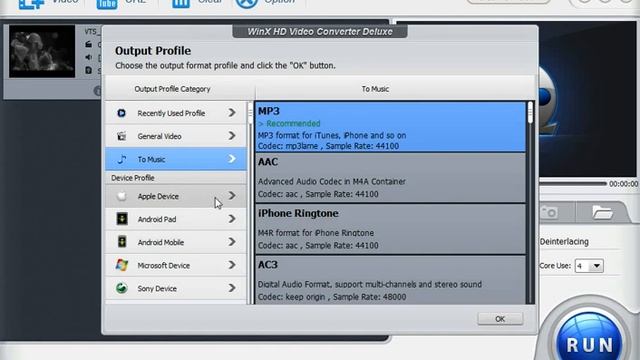Viewport: 640px width, 360px height.
Task: Click the 'Codec: keep origin , Sample Rate: 48000' text
Action: (x=332, y=297)
